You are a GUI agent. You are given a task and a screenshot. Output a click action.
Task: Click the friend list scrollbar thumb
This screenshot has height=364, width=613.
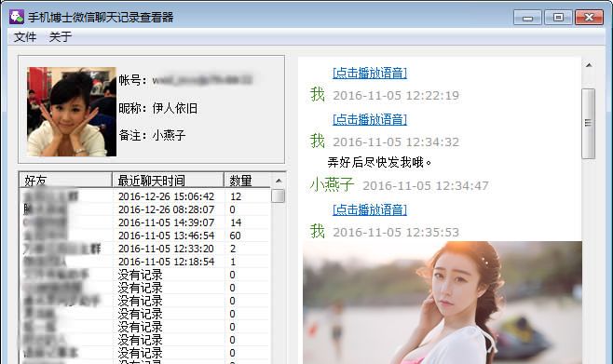point(278,196)
